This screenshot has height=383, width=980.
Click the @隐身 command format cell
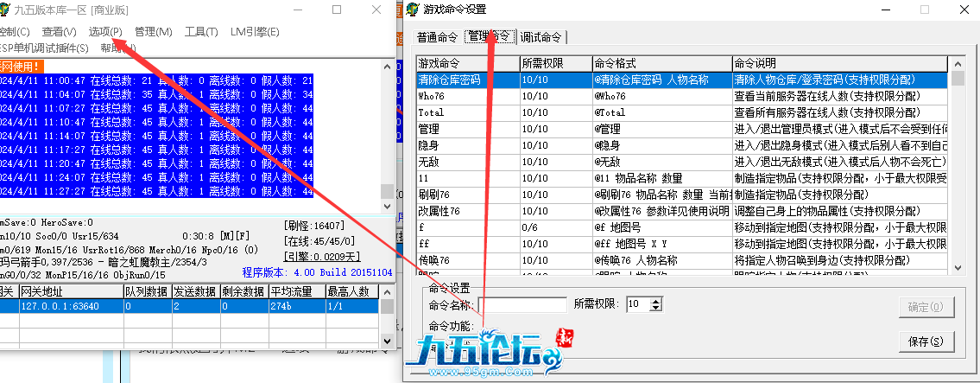tap(662, 145)
